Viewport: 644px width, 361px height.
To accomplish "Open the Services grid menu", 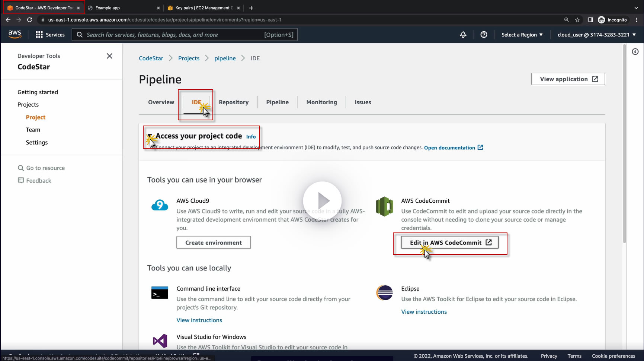I will (50, 35).
